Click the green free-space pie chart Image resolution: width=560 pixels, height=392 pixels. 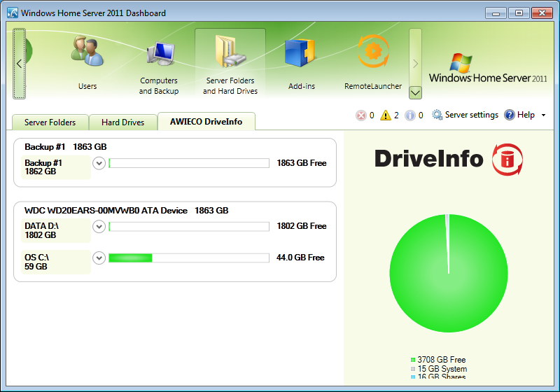pos(449,273)
